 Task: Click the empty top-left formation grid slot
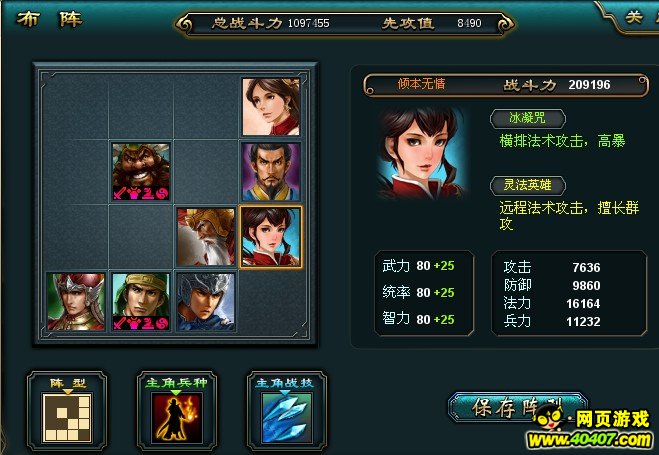pos(76,107)
